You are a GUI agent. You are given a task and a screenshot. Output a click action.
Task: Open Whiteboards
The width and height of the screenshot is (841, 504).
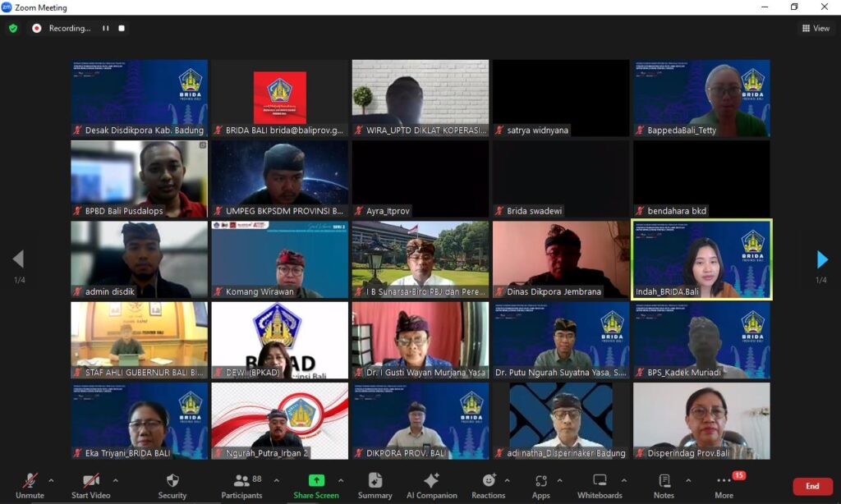600,486
